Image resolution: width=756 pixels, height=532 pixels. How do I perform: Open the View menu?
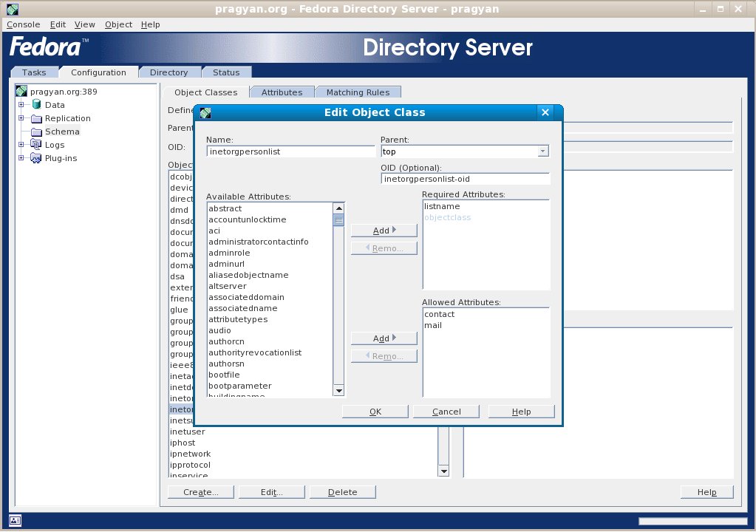(x=85, y=24)
